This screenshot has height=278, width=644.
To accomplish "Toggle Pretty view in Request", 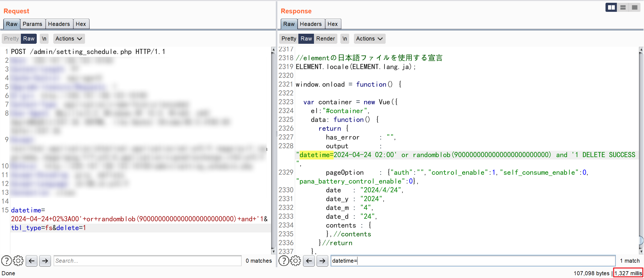I will click(11, 38).
